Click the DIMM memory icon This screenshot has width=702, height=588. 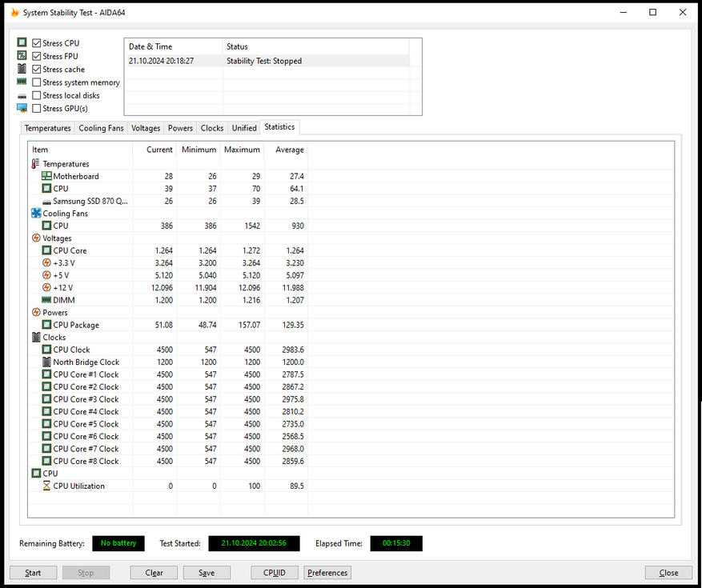point(46,300)
